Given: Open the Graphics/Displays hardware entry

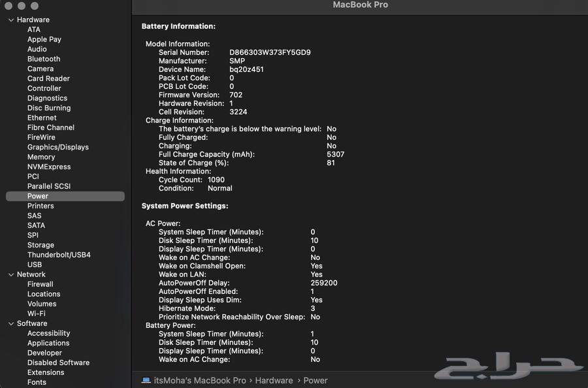Looking at the screenshot, I should pos(57,147).
